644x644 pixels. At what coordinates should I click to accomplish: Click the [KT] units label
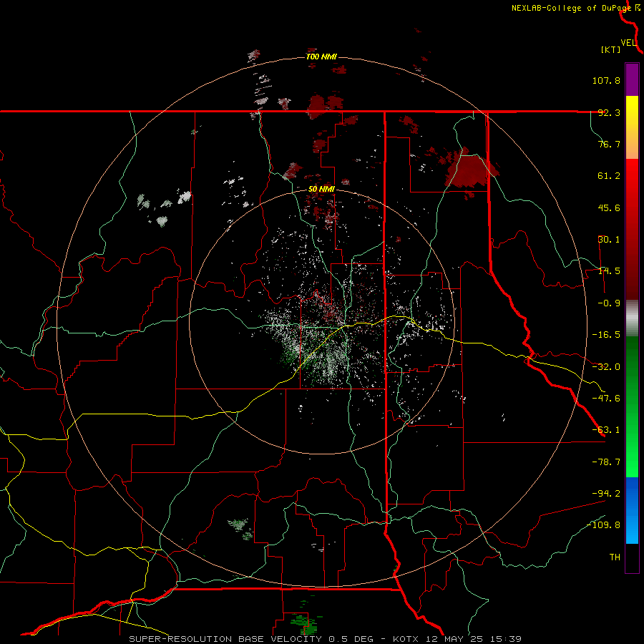point(611,49)
